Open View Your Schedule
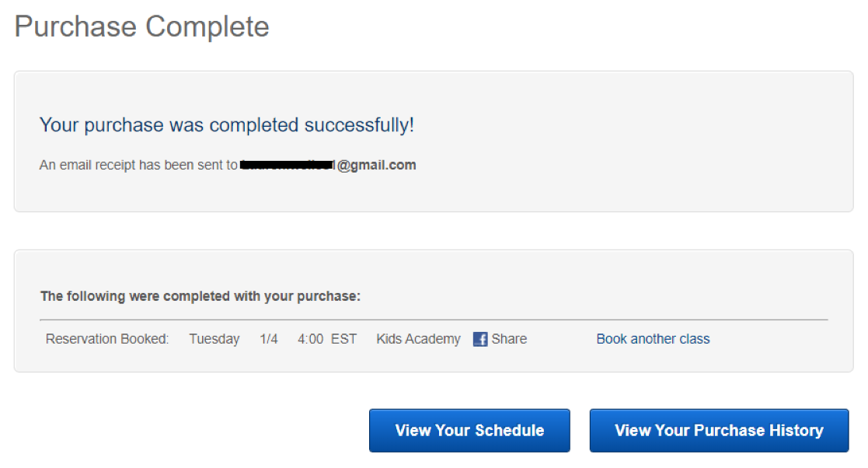The width and height of the screenshot is (868, 468). point(469,431)
